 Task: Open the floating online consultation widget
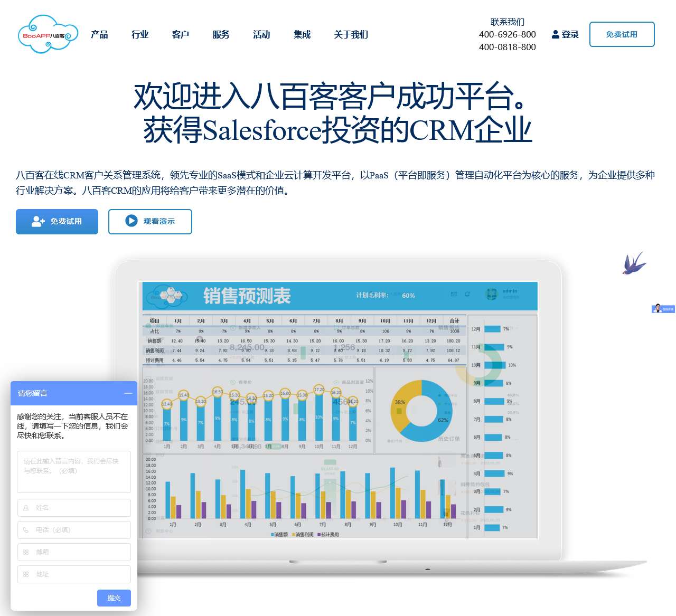pos(663,309)
